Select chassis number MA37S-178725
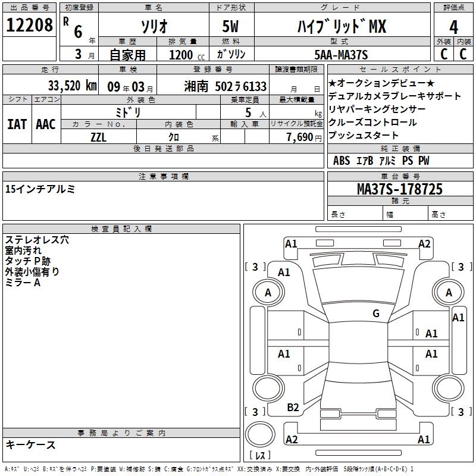This screenshot has height=476, width=476. (x=399, y=189)
